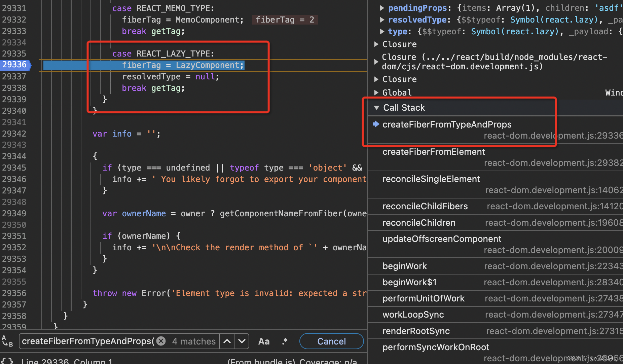623x364 pixels.
Task: Toggle regular expression search option
Action: [x=285, y=341]
